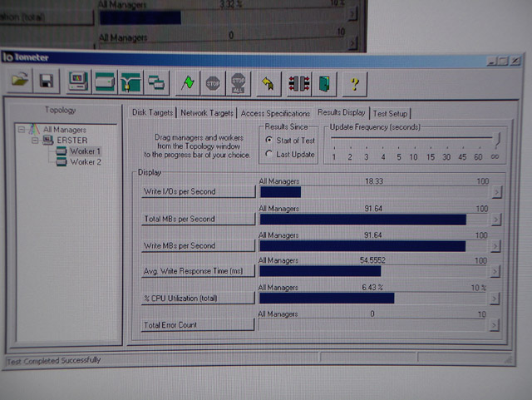Duplicate the selected worker
The height and width of the screenshot is (400, 532).
point(156,82)
